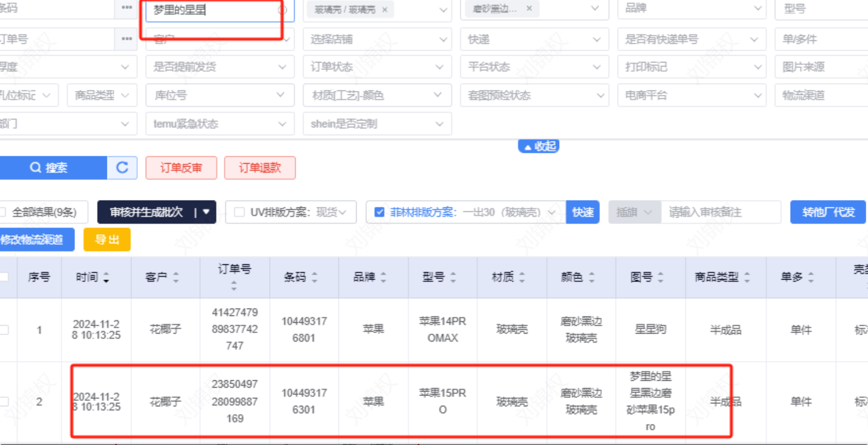Click the sort arrows in the 图号 column header
The width and height of the screenshot is (868, 445).
pyautogui.click(x=661, y=278)
